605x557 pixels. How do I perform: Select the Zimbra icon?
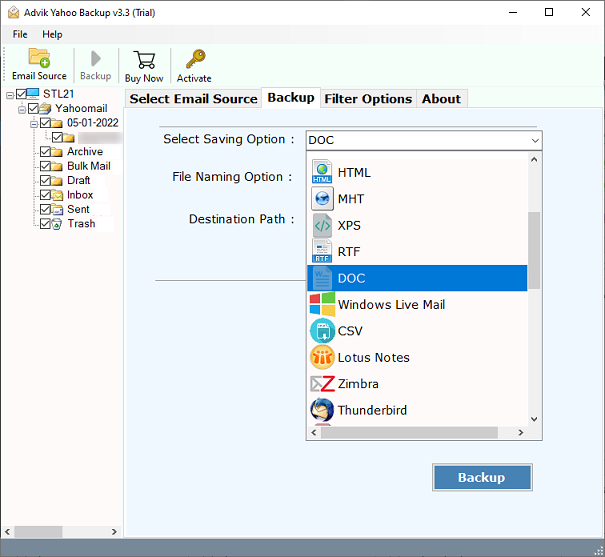322,384
